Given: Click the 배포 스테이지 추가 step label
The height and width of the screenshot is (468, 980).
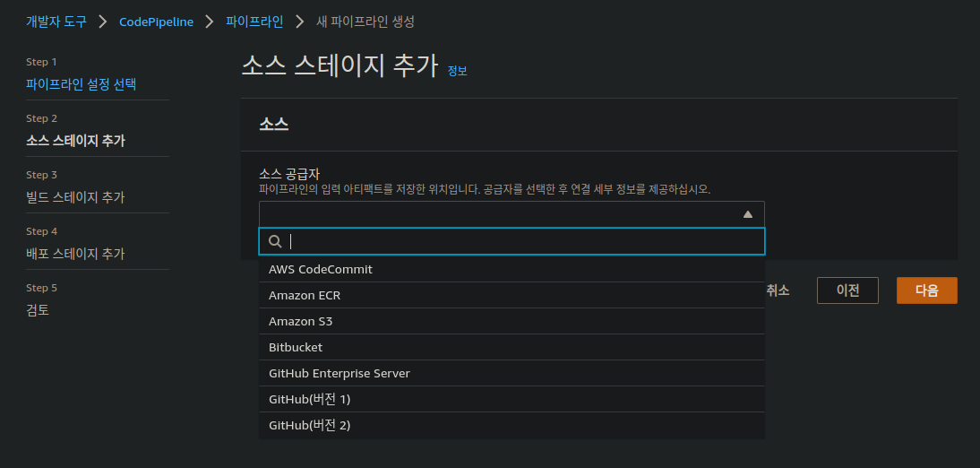Looking at the screenshot, I should coord(75,254).
